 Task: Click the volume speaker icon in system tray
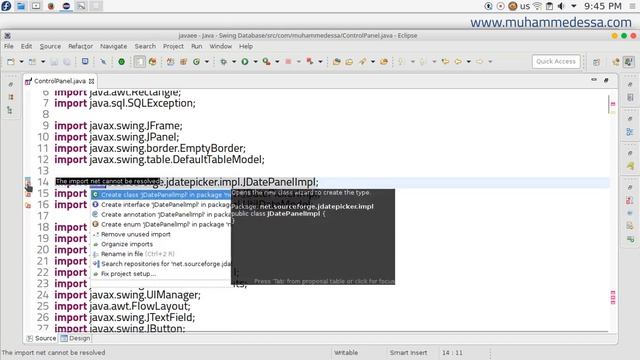(x=561, y=6)
